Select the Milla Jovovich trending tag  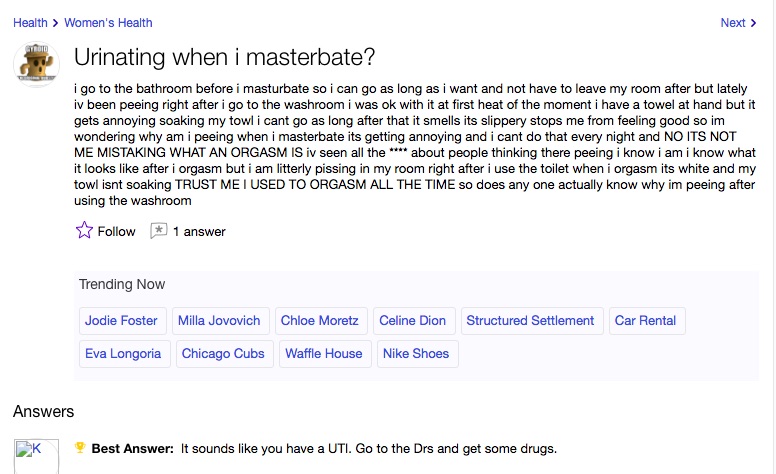(220, 321)
